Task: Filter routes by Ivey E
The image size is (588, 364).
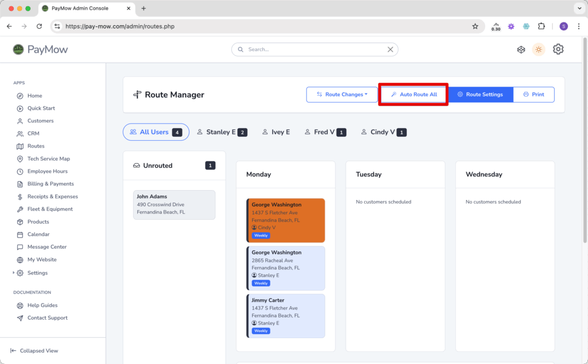Action: click(276, 132)
